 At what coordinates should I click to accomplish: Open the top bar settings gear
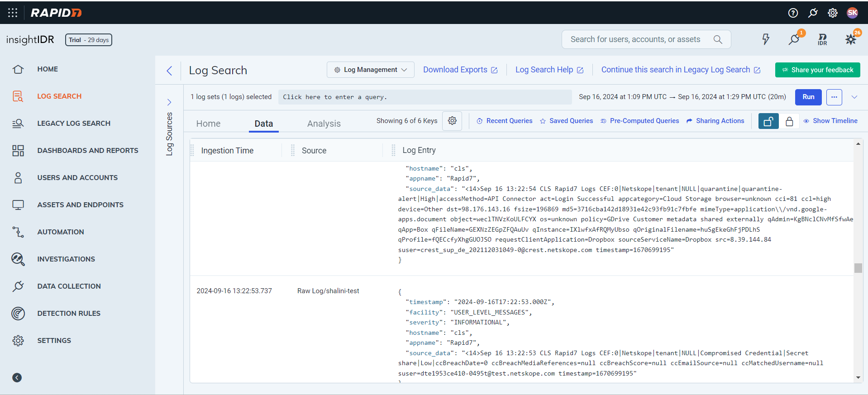click(833, 13)
